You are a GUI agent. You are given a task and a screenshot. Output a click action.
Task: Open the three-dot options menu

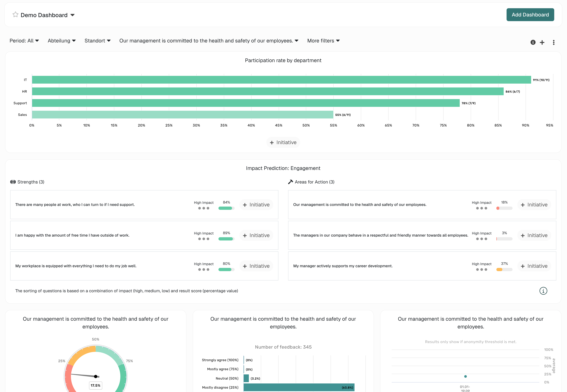coord(553,42)
